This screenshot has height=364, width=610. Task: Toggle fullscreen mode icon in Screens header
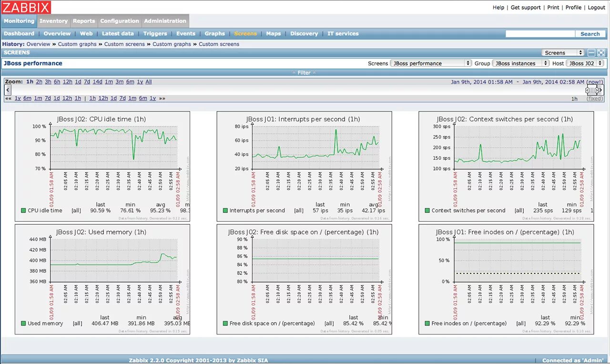coord(601,53)
